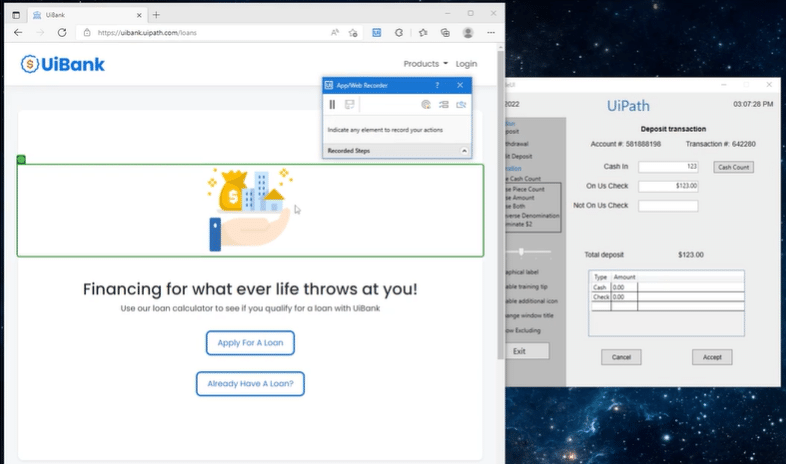Image resolution: width=786 pixels, height=464 pixels.
Task: Toggle the graphical label option
Action: 522,272
